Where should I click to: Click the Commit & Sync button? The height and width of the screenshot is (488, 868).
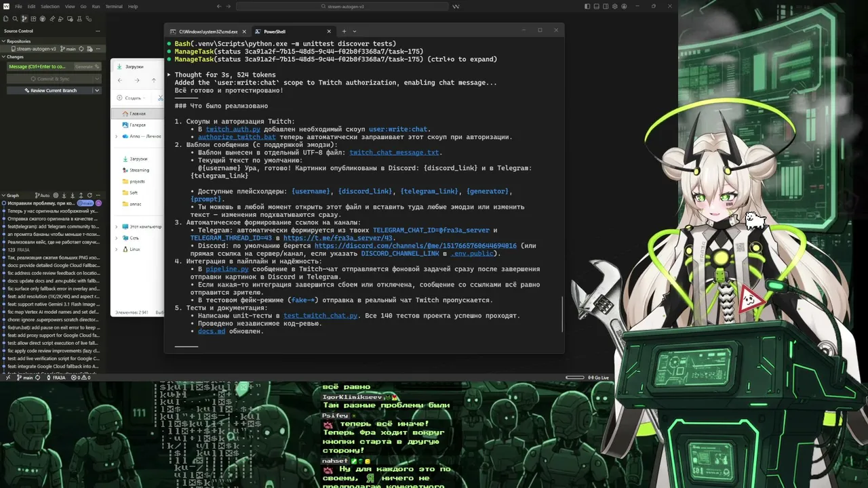pos(50,79)
